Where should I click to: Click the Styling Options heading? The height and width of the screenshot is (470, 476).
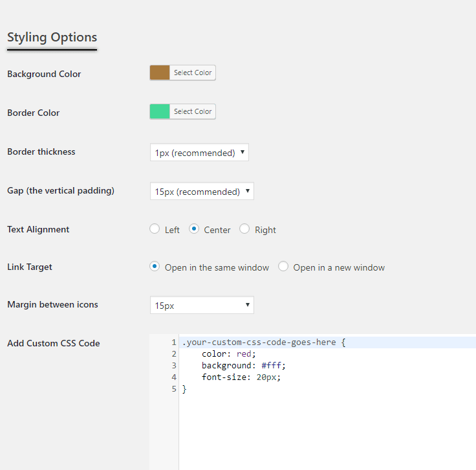[52, 38]
